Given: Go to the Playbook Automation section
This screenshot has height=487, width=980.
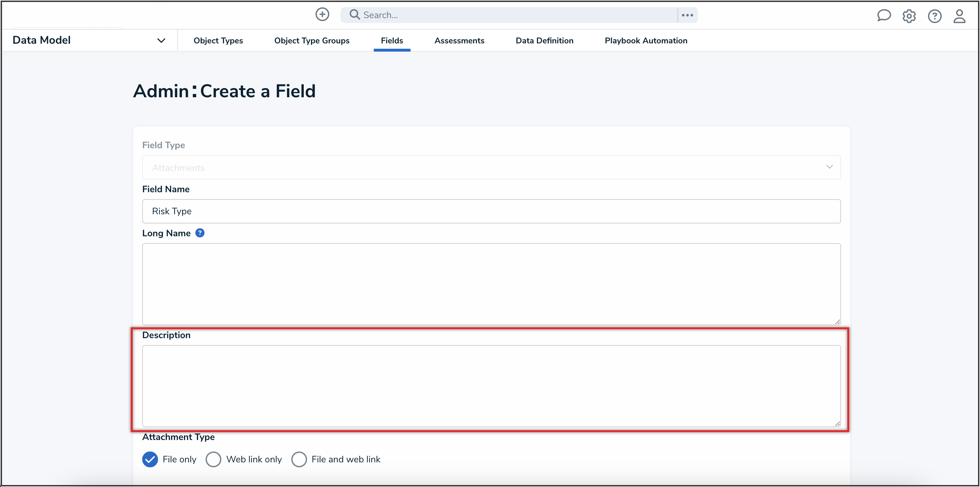Looking at the screenshot, I should click(646, 40).
